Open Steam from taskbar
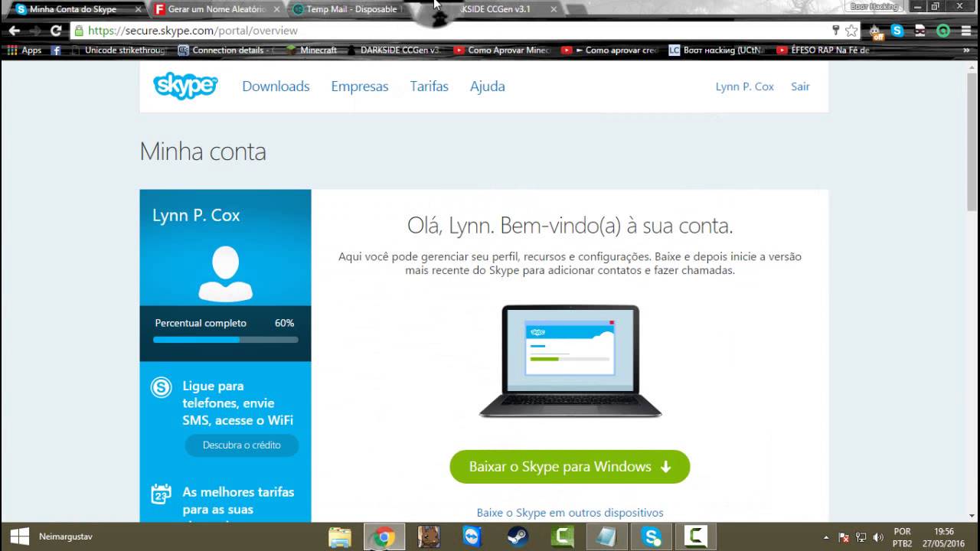980x551 pixels. coord(517,537)
